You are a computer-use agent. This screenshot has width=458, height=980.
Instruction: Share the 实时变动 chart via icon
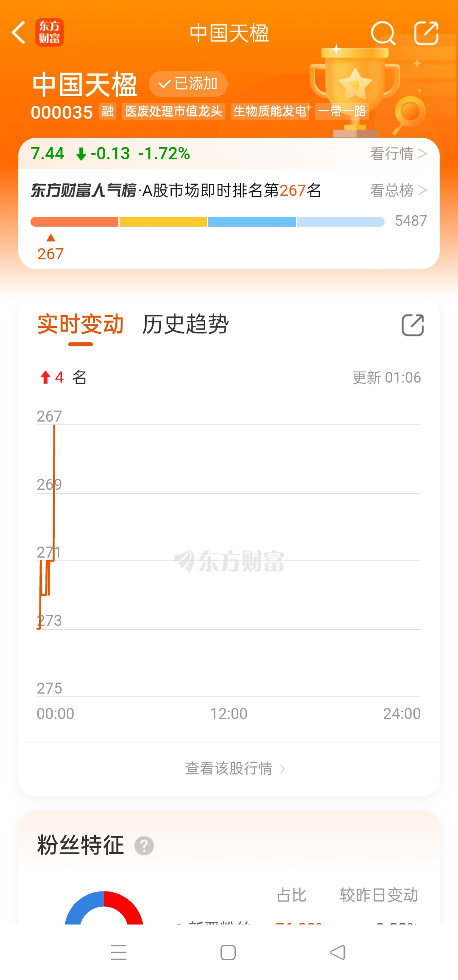(413, 325)
